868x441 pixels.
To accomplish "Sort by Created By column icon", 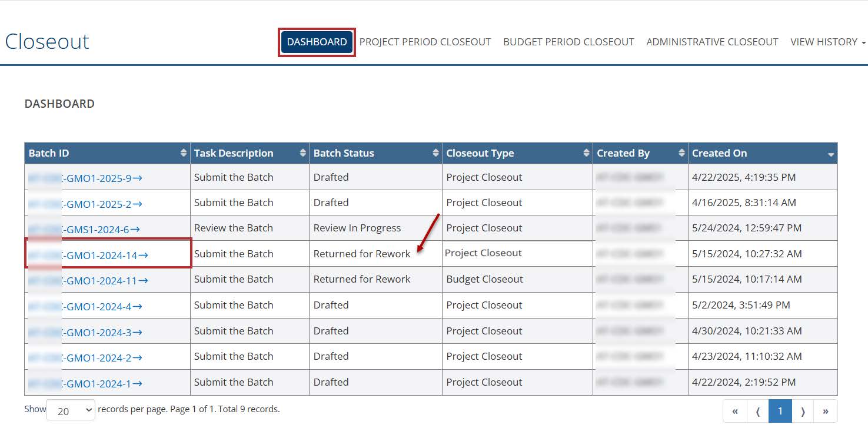I will 681,153.
